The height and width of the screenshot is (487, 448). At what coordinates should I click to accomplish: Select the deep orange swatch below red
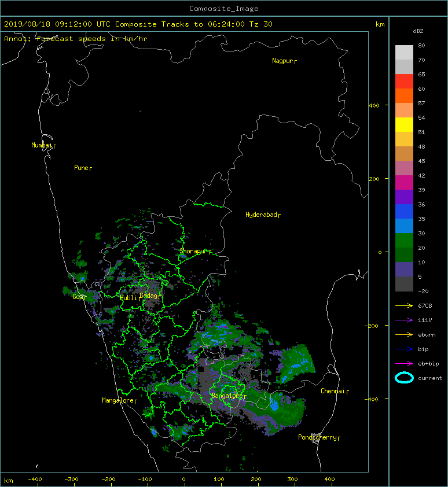tap(404, 95)
